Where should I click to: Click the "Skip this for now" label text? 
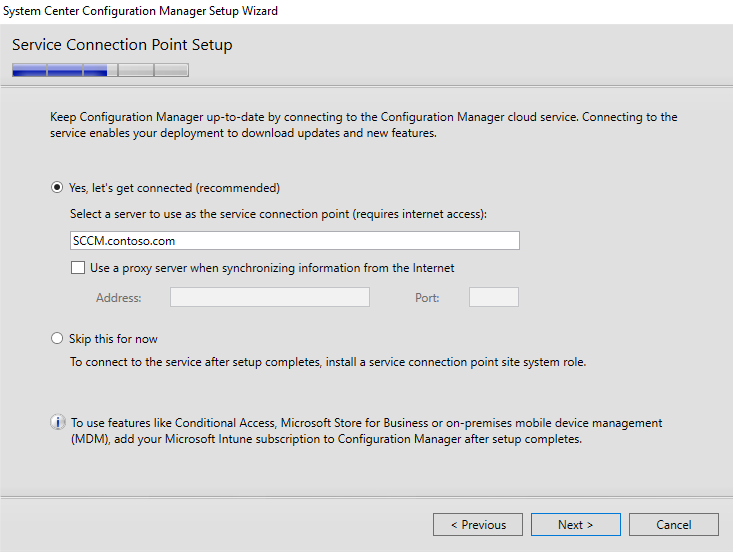[x=113, y=339]
